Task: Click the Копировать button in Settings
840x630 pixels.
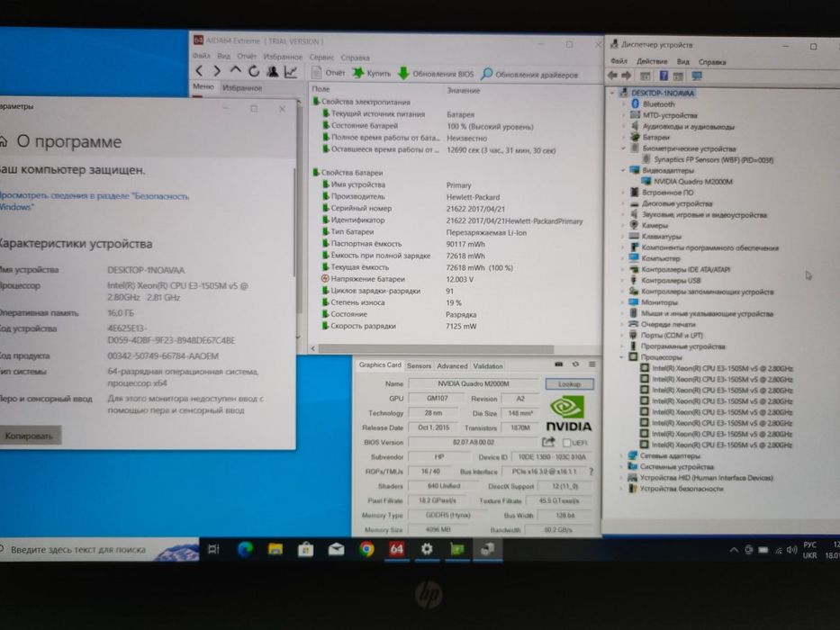Action: pos(29,436)
